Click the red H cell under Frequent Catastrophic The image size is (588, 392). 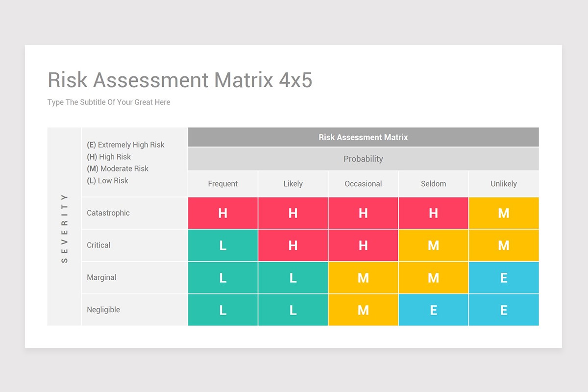[x=222, y=213]
